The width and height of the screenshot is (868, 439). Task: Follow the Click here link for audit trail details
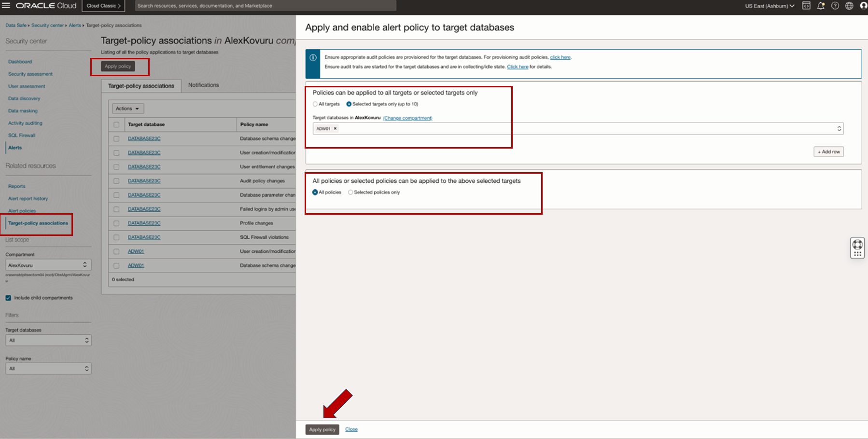(x=518, y=67)
